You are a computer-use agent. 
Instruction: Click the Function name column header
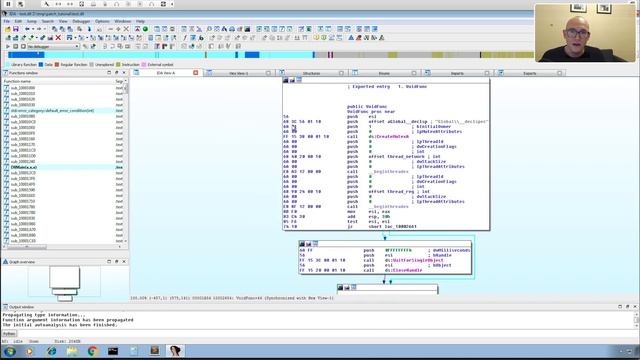click(x=58, y=81)
